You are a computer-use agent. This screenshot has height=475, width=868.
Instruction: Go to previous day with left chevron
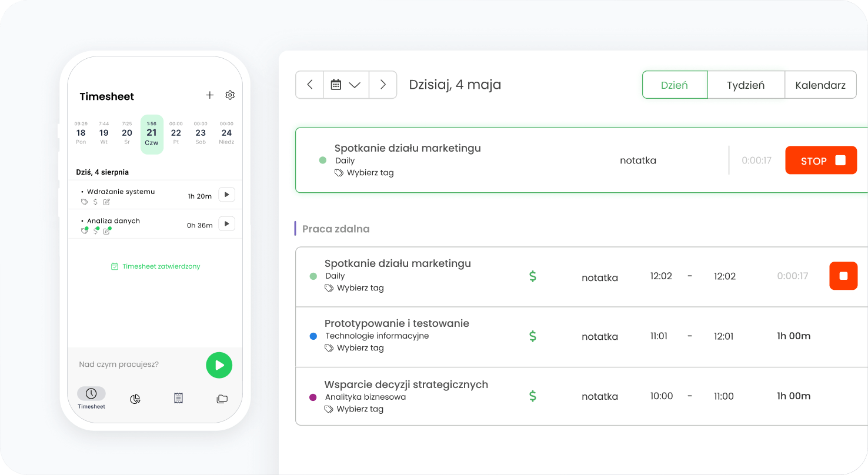(x=310, y=85)
